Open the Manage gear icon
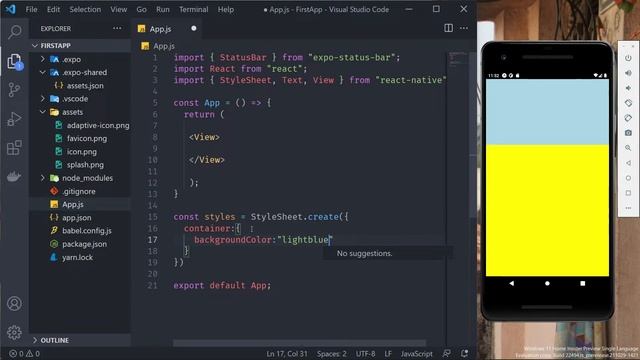640x360 pixels. [x=14, y=332]
